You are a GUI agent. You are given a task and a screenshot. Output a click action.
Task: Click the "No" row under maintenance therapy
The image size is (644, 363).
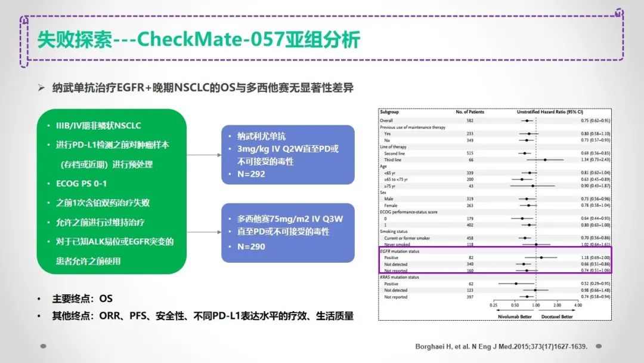(x=387, y=140)
